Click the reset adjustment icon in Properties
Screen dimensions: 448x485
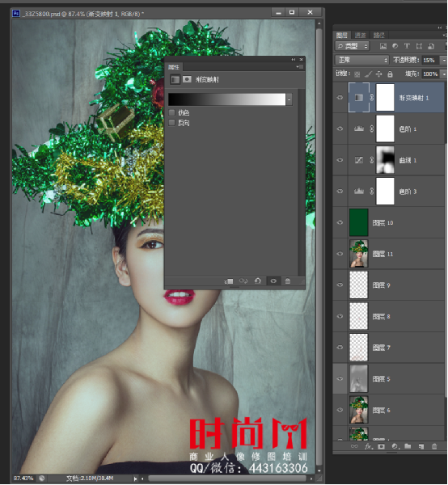click(x=258, y=280)
